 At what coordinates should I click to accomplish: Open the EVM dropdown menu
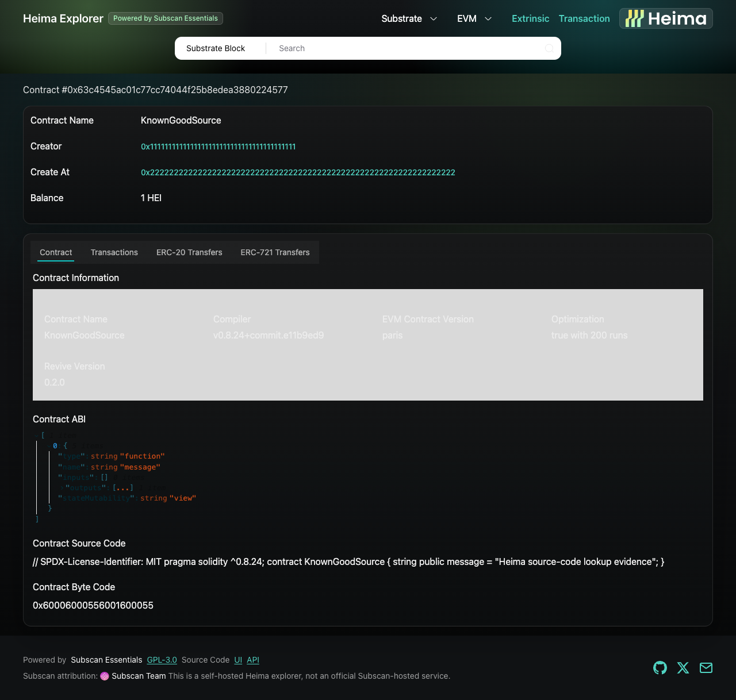pos(474,18)
